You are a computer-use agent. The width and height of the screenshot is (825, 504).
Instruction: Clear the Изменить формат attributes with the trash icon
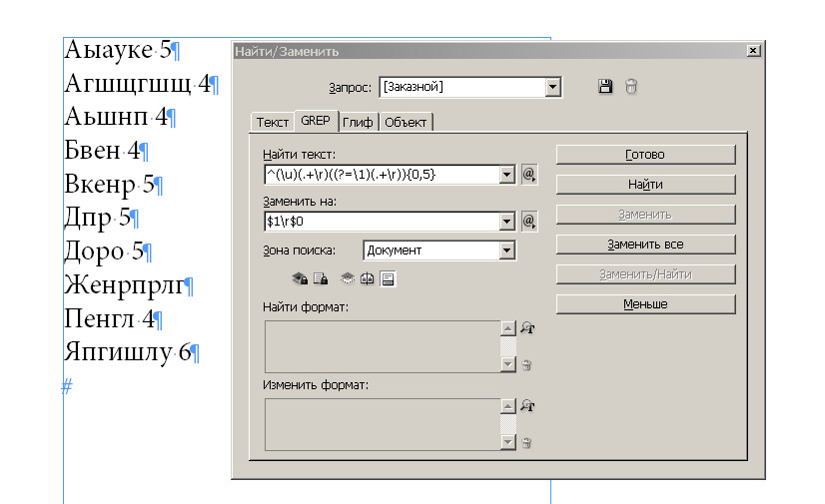(x=526, y=443)
